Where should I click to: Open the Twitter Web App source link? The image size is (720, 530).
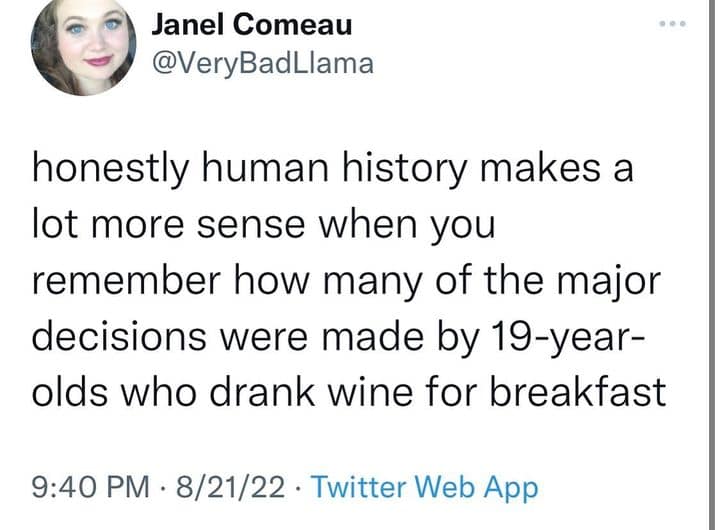[x=425, y=488]
